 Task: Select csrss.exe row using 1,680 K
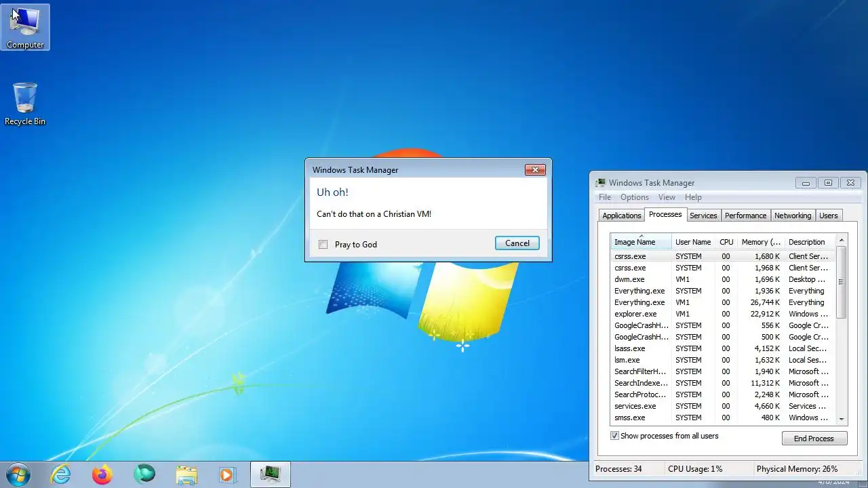pyautogui.click(x=723, y=256)
